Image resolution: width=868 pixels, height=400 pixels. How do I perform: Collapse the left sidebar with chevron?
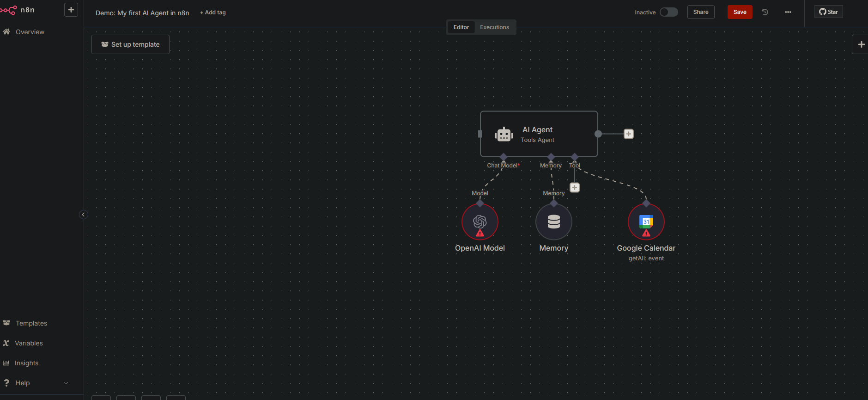(83, 215)
